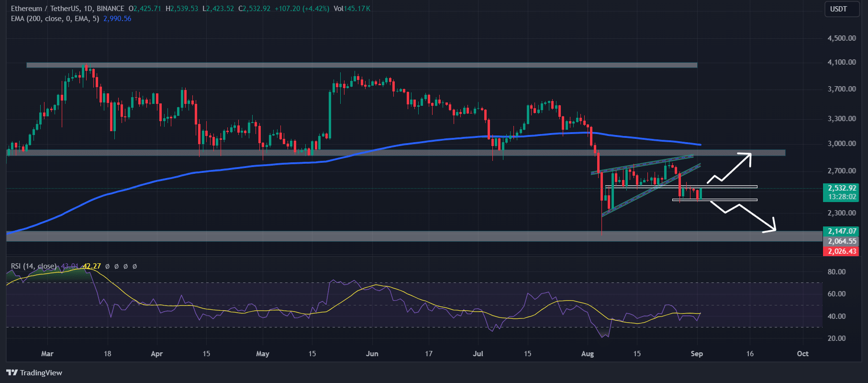Click the Aug label on time axis
The width and height of the screenshot is (868, 383).
click(x=588, y=354)
